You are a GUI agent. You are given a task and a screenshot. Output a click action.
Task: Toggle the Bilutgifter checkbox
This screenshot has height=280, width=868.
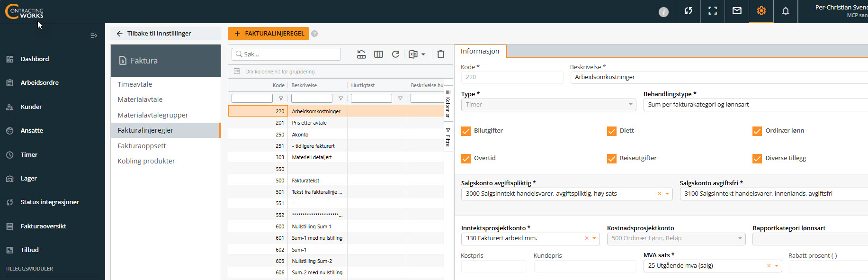[x=466, y=131]
